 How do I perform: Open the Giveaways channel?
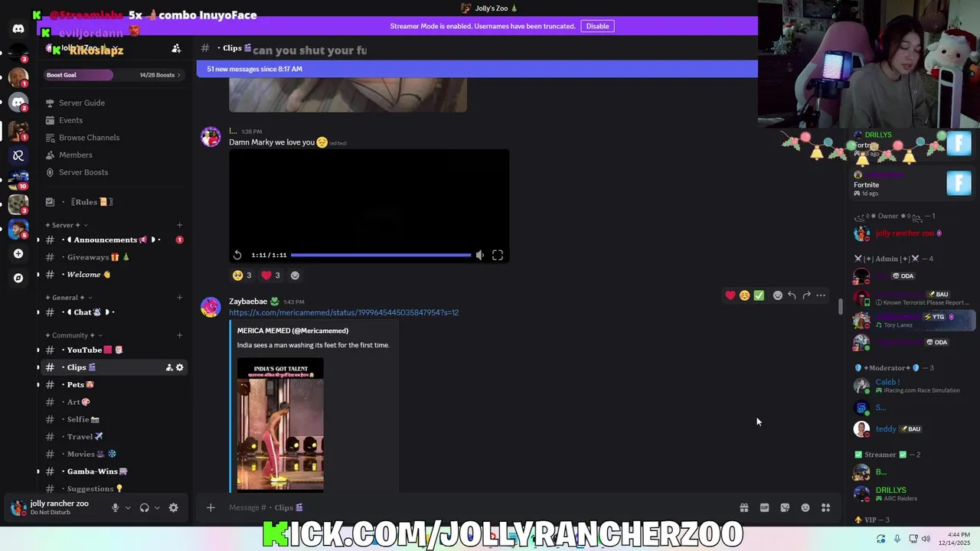click(x=115, y=257)
